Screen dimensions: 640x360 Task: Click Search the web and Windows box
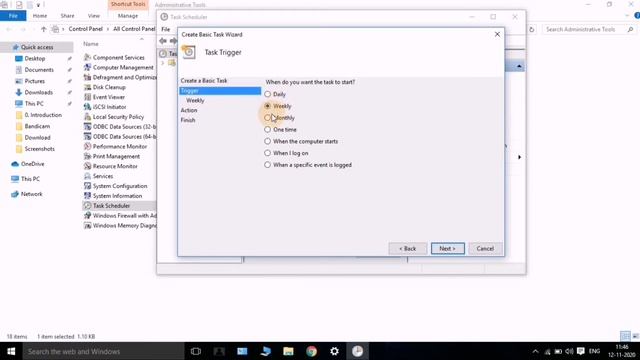(x=103, y=351)
